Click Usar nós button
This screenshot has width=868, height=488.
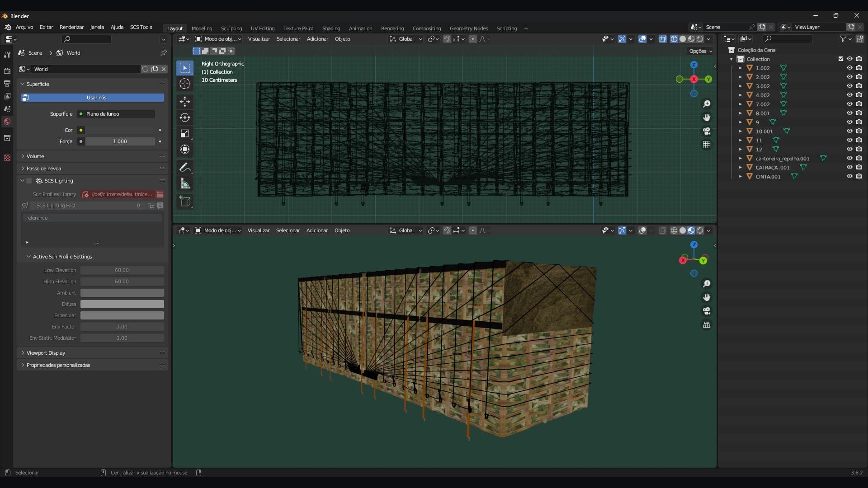(x=92, y=98)
